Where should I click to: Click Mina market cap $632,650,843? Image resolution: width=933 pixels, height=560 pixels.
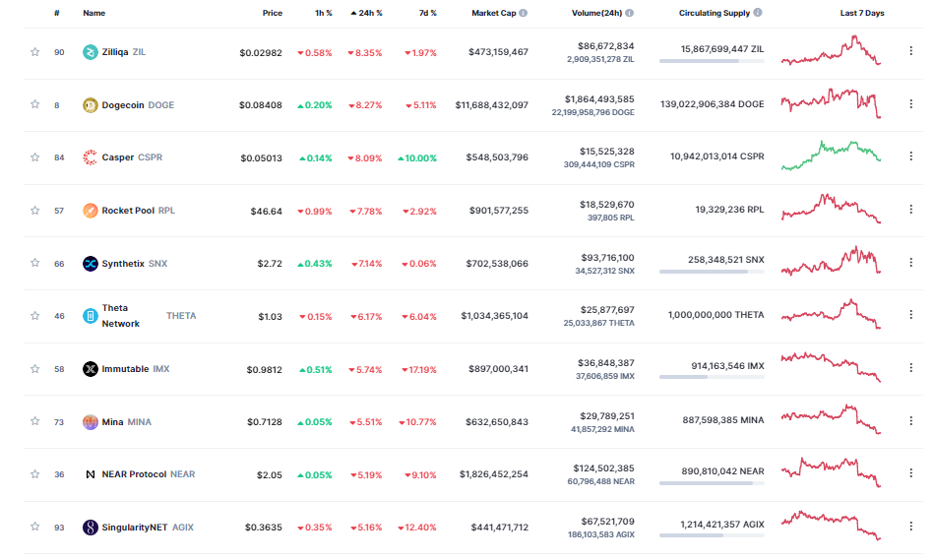(497, 421)
